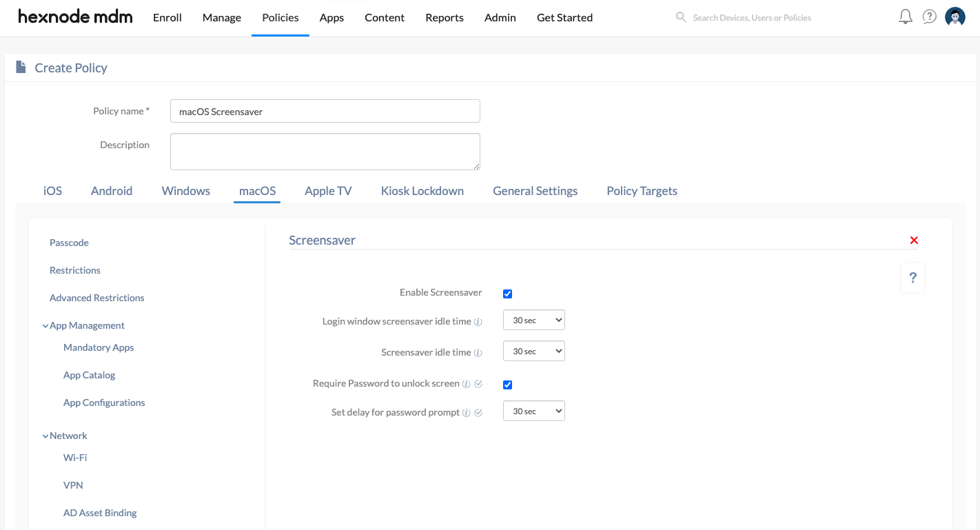The width and height of the screenshot is (980, 530).
Task: Open Passcode settings in sidebar
Action: point(69,243)
